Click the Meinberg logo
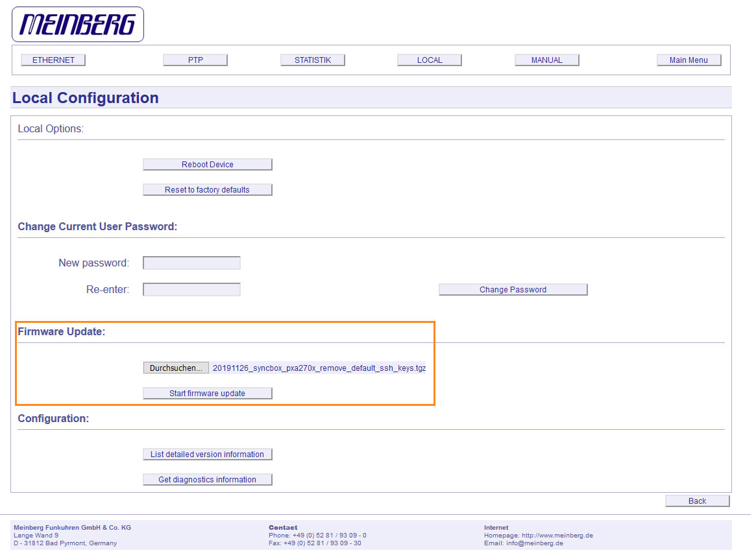Viewport: 756px width, 555px height. pyautogui.click(x=78, y=25)
